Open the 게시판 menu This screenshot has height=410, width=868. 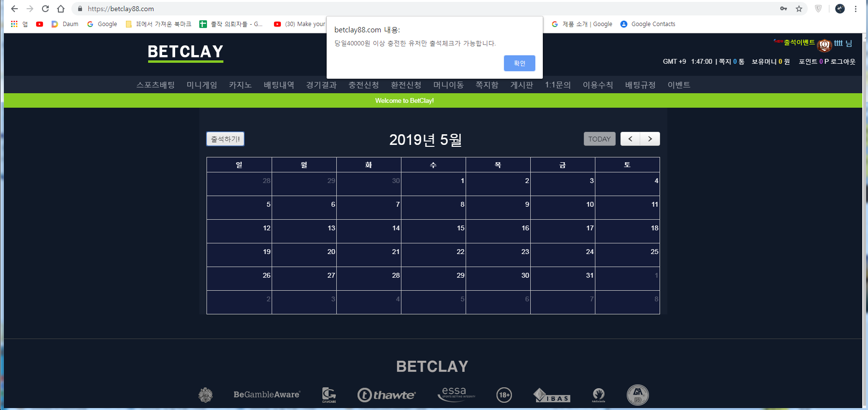pyautogui.click(x=522, y=85)
